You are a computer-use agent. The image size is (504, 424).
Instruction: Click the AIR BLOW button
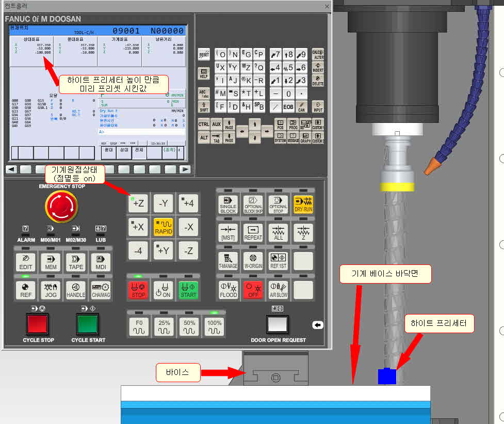pyautogui.click(x=279, y=290)
